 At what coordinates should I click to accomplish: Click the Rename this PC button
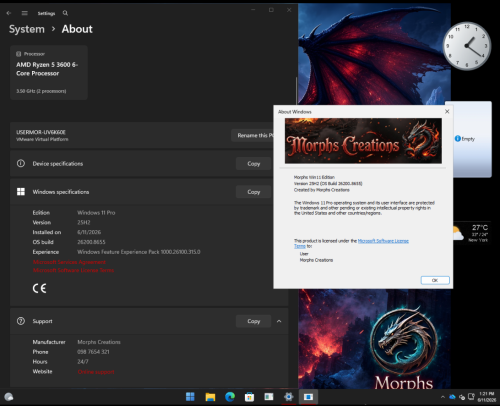[x=252, y=135]
